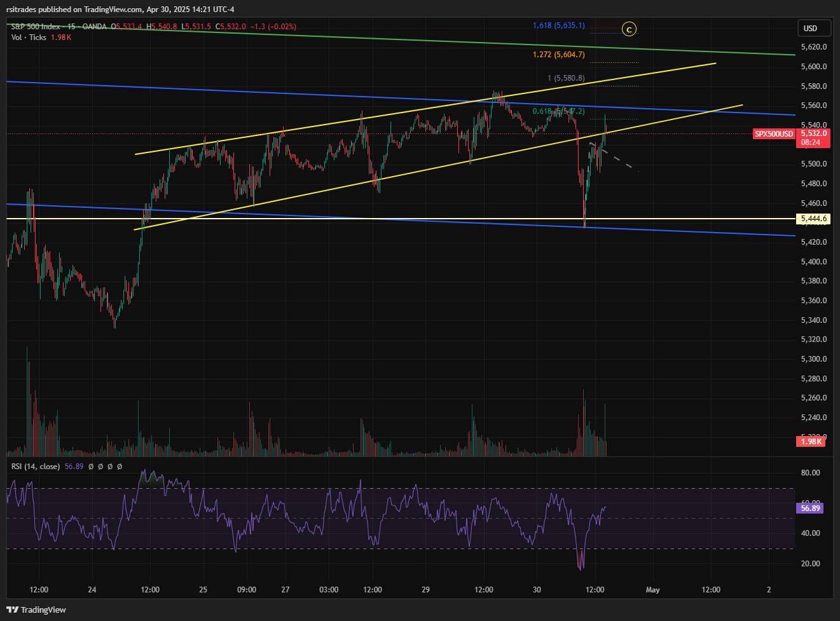Viewport: 840px width, 621px height.
Task: Click the 5,532.0 current price label
Action: [x=814, y=133]
